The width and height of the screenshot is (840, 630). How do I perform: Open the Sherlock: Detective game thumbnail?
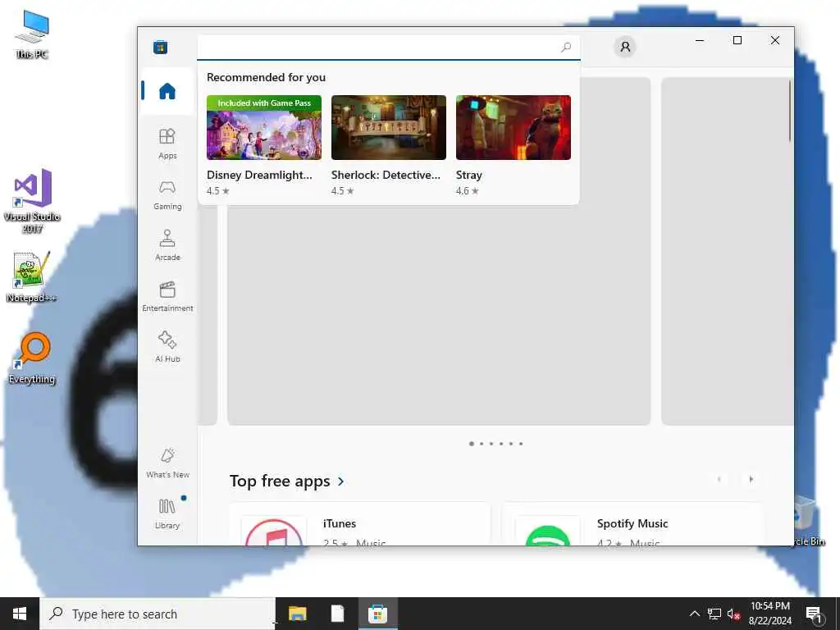pos(388,127)
